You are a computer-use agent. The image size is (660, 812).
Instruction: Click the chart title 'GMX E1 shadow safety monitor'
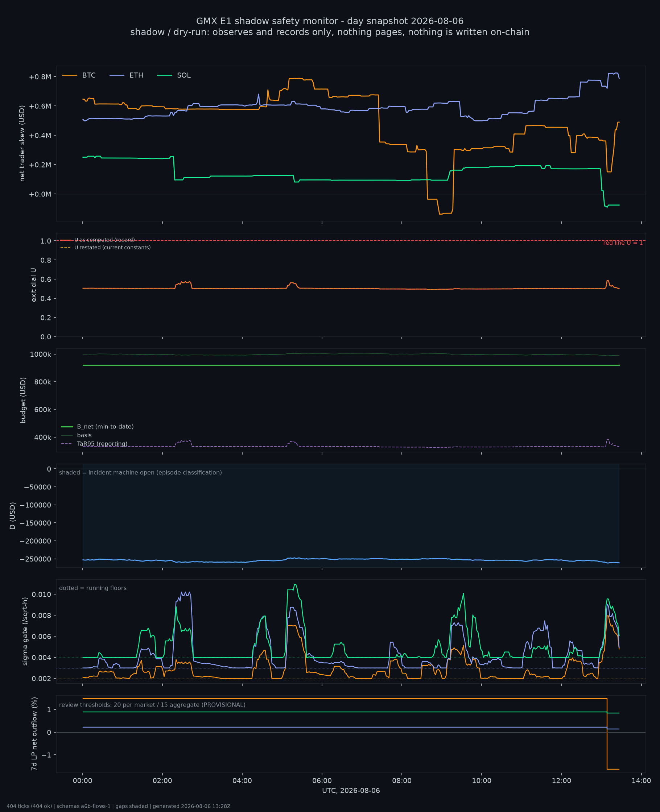coord(330,21)
